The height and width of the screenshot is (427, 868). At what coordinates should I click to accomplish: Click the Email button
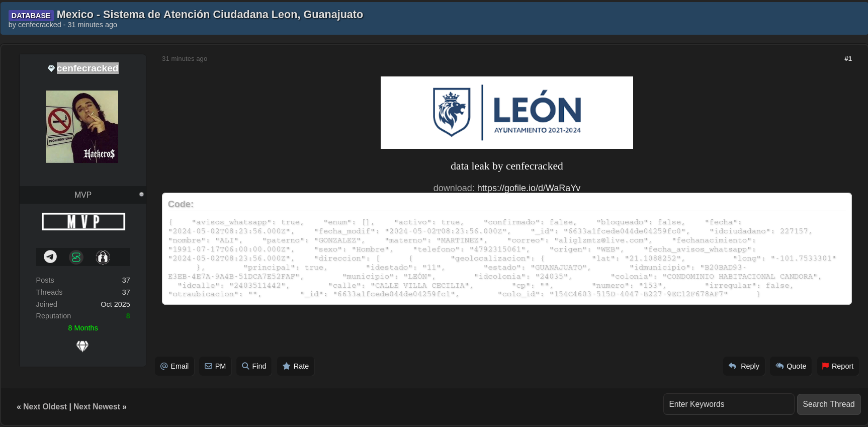(x=175, y=366)
